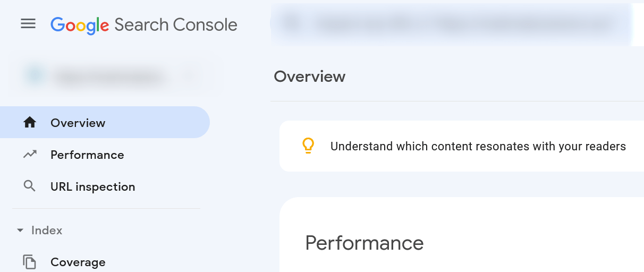
Task: Click the home icon beside Overview
Action: pos(30,123)
